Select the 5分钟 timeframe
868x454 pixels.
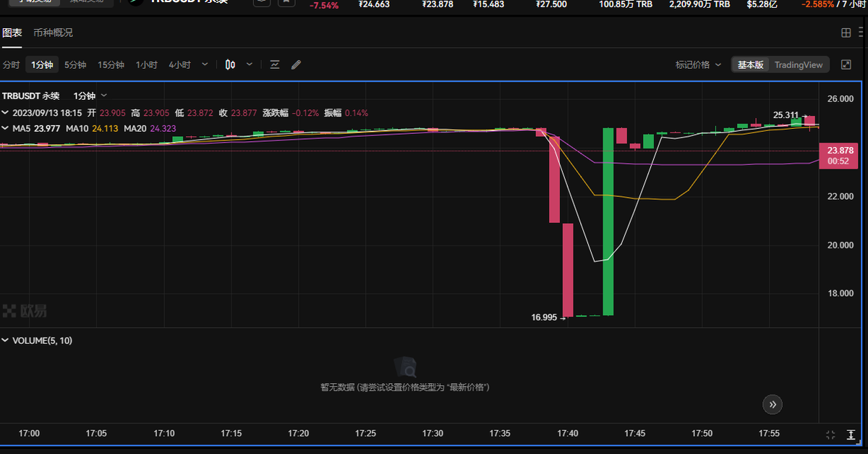(x=75, y=64)
